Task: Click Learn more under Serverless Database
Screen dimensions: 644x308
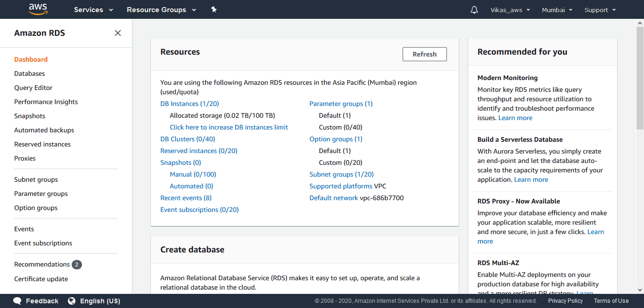Action: click(x=531, y=179)
